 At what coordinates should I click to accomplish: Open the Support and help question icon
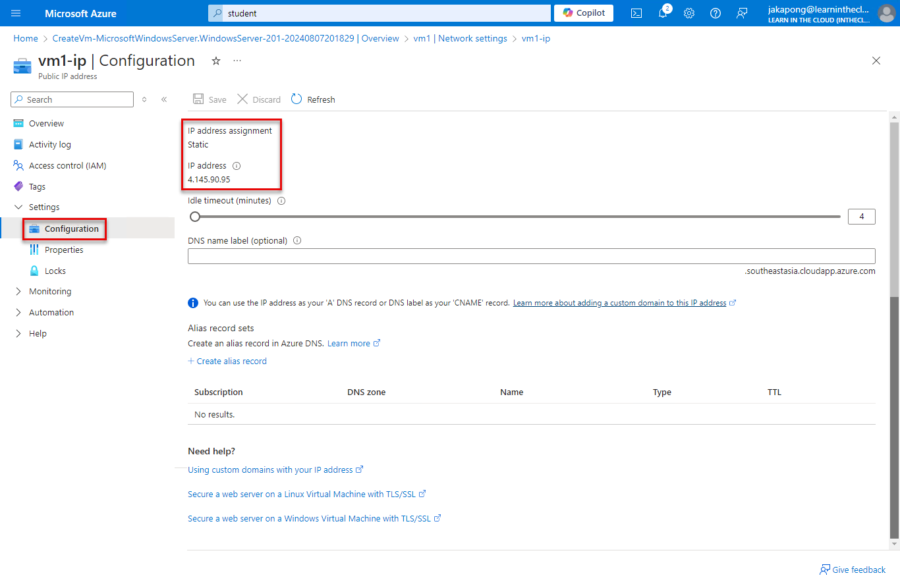pyautogui.click(x=716, y=13)
